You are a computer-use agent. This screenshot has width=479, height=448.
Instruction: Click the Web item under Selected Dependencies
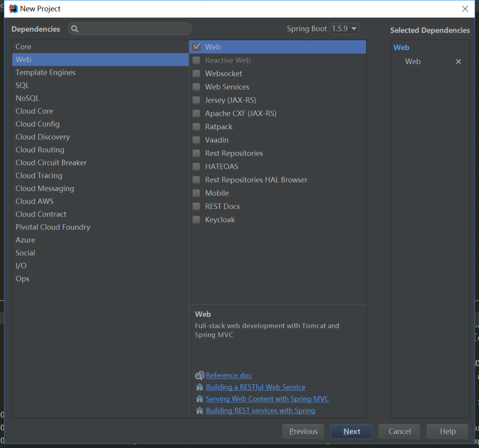coord(413,61)
